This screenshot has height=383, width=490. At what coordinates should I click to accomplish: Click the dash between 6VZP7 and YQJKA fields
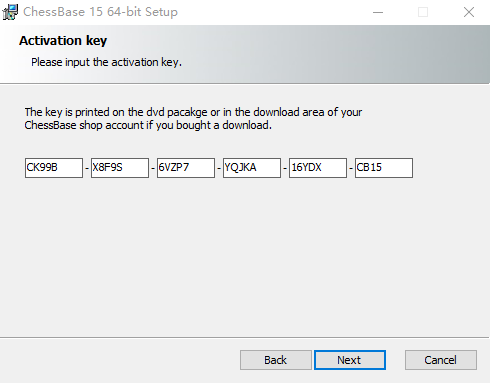pos(219,168)
